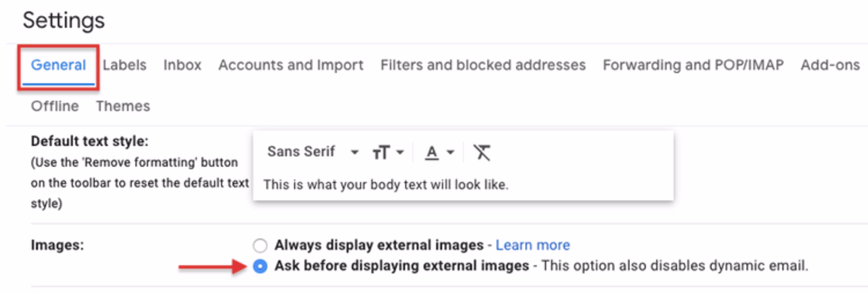Switch to the General tab
This screenshot has height=293, width=868.
tap(58, 65)
